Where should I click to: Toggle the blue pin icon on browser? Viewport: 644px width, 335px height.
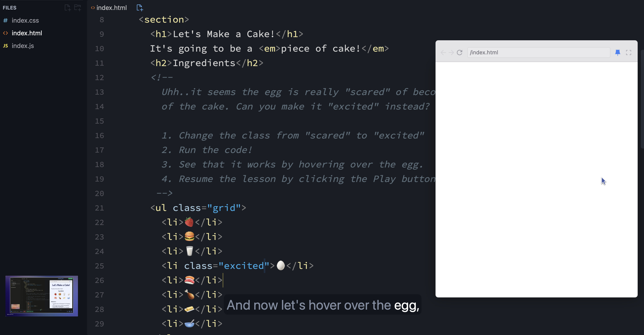(x=618, y=53)
